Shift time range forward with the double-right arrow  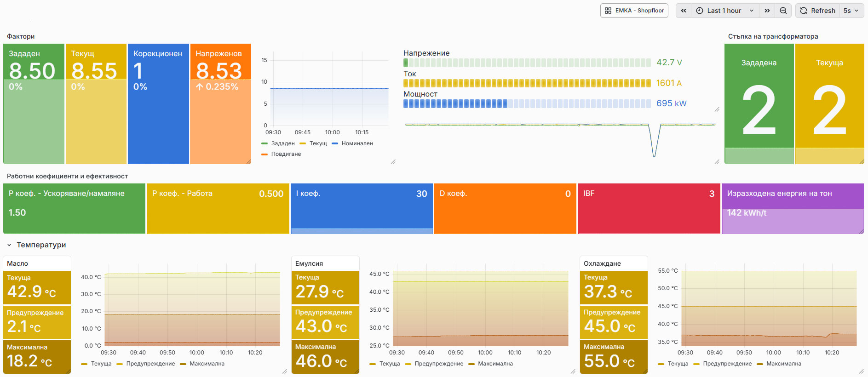[767, 11]
